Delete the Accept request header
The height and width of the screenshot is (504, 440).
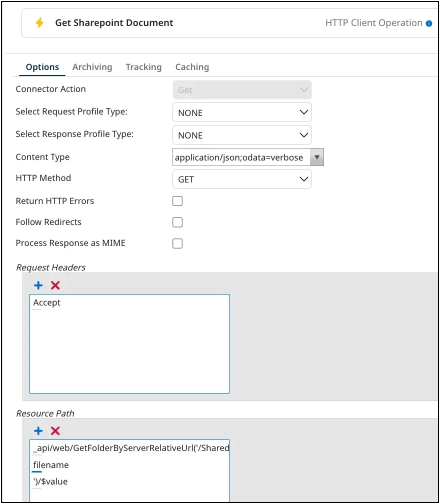pos(55,285)
